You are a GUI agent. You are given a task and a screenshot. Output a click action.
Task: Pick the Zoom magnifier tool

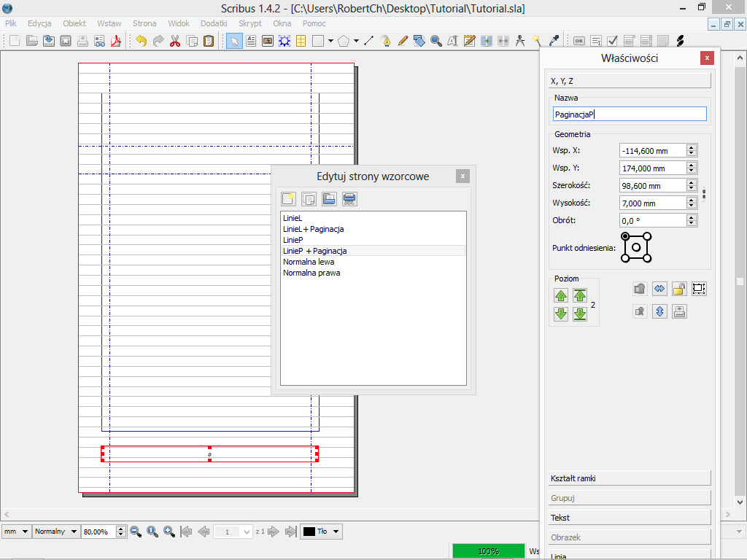pyautogui.click(x=436, y=41)
